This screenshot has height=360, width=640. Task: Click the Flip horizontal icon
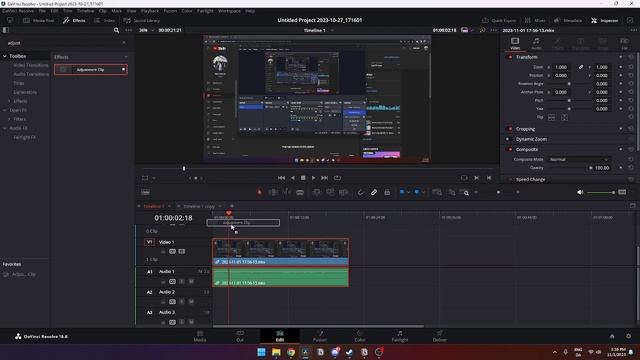click(x=551, y=118)
